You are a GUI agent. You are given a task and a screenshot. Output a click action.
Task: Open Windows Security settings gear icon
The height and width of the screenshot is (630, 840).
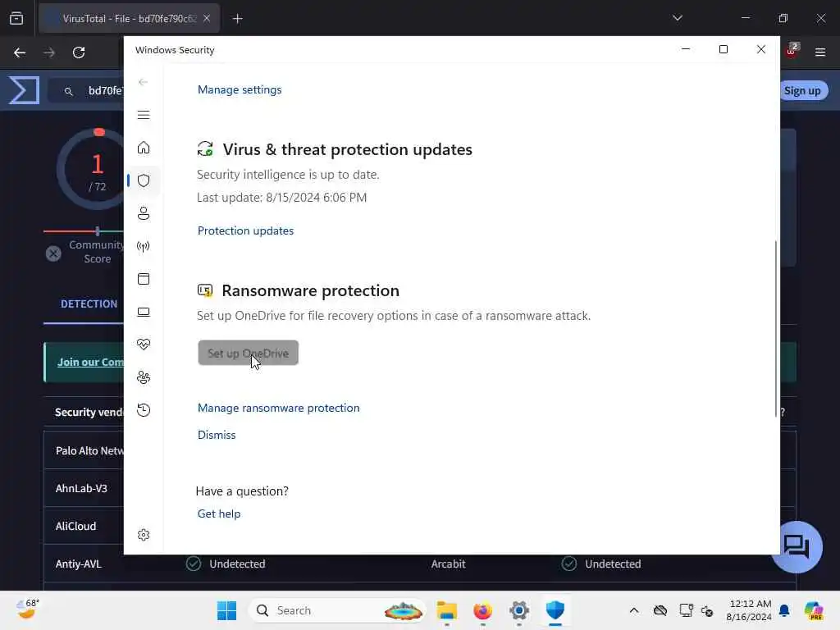tap(144, 535)
